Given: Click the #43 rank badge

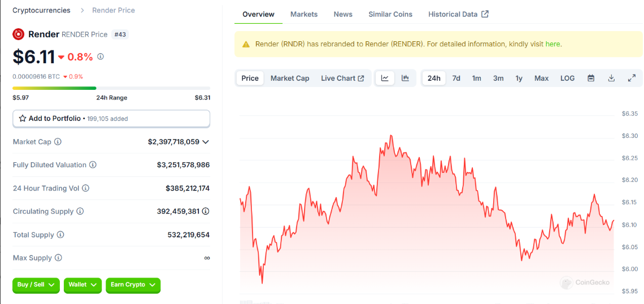Looking at the screenshot, I should (x=120, y=34).
